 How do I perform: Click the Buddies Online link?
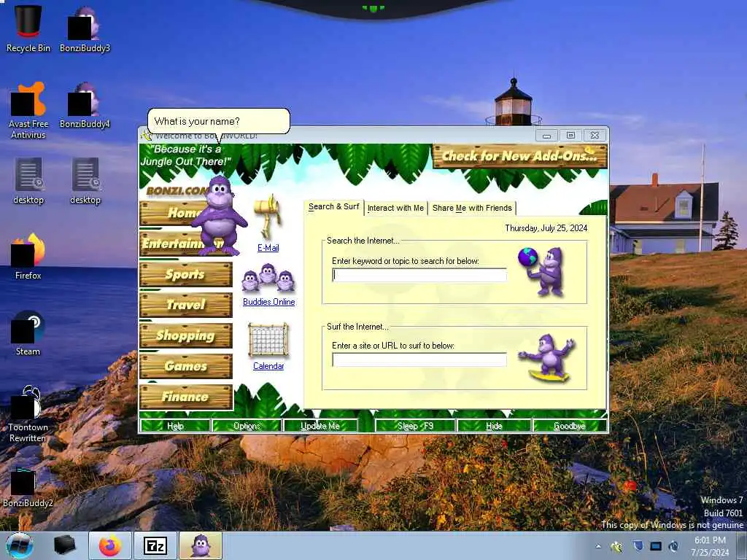tap(268, 301)
